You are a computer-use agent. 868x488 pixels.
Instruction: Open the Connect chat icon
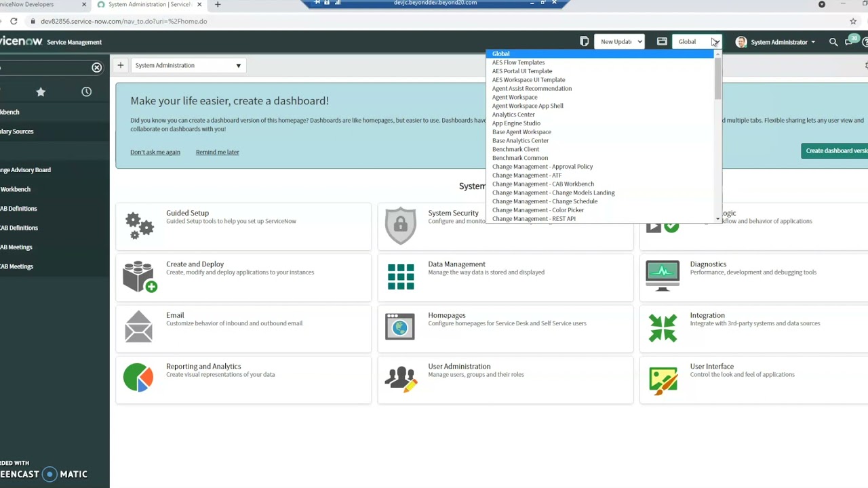click(x=849, y=42)
